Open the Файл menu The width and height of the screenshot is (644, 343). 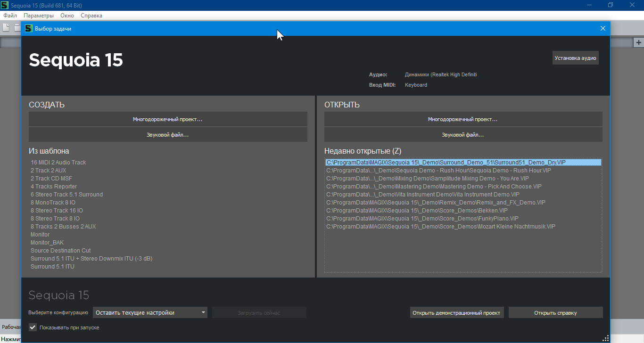click(x=10, y=16)
